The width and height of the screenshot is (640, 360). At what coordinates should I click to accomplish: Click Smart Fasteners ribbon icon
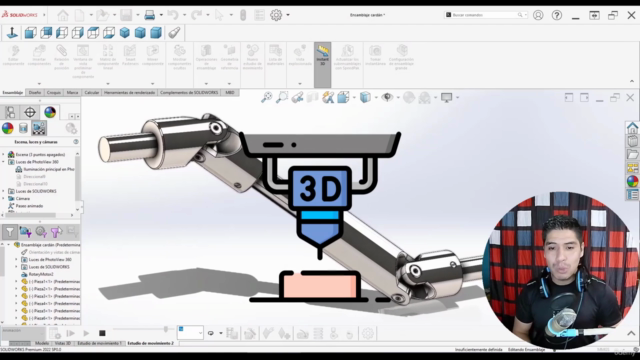(130, 55)
